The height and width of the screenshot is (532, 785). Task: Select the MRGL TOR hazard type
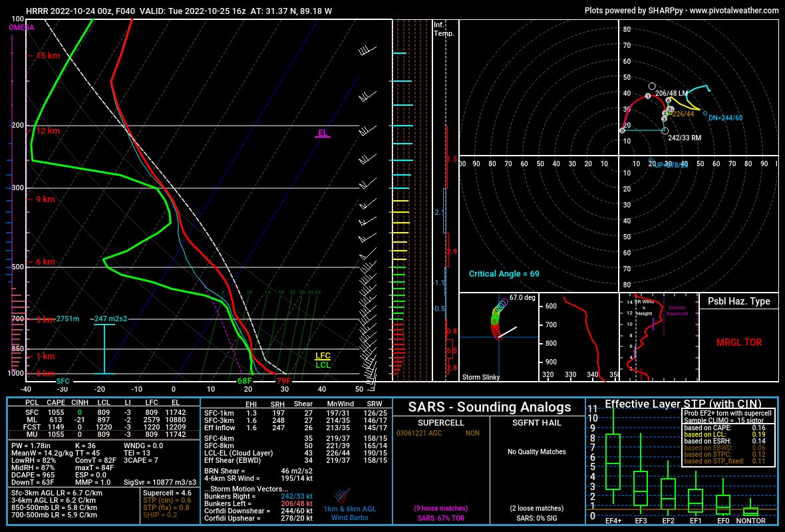point(739,342)
